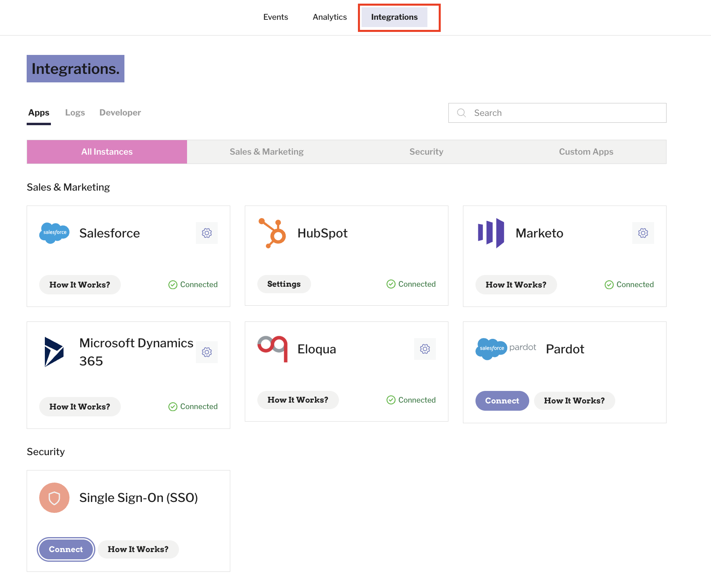The width and height of the screenshot is (711, 588).
Task: Open Analytics in top navigation
Action: pyautogui.click(x=330, y=17)
